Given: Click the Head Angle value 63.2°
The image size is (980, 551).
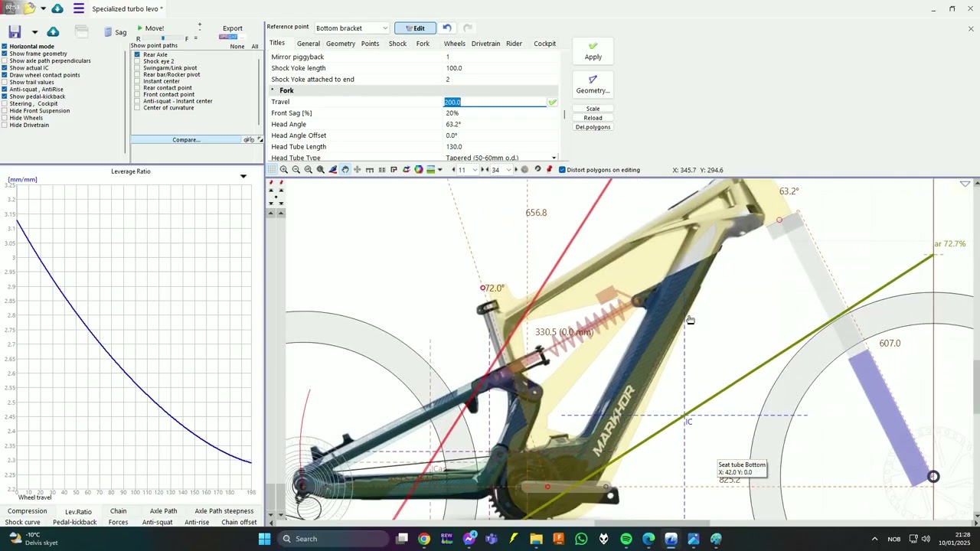Looking at the screenshot, I should (453, 124).
